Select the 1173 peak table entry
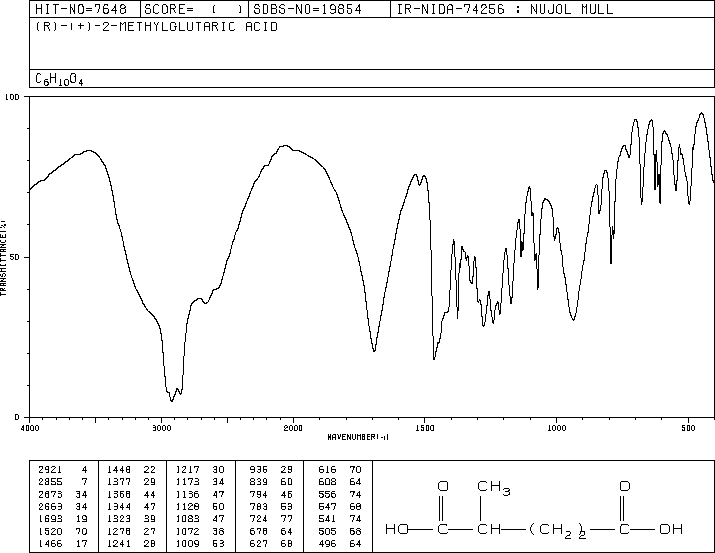 tap(200, 482)
